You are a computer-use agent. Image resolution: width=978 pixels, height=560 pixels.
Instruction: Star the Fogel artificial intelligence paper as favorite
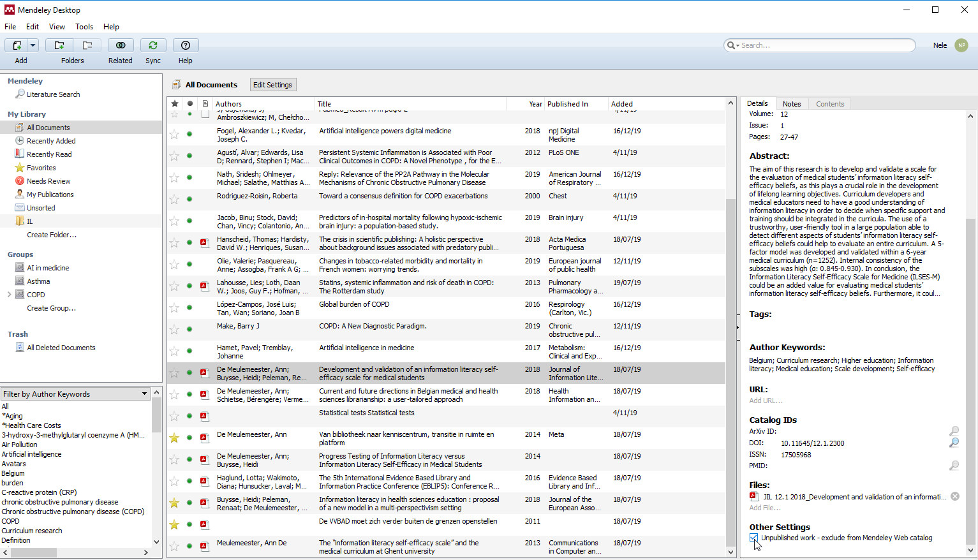coord(174,134)
